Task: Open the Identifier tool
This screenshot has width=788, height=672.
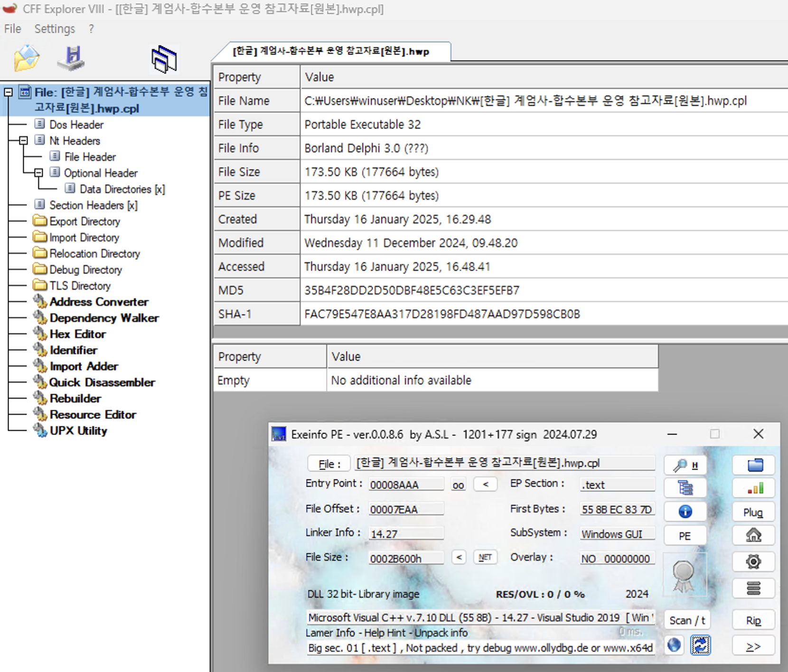Action: pyautogui.click(x=73, y=350)
